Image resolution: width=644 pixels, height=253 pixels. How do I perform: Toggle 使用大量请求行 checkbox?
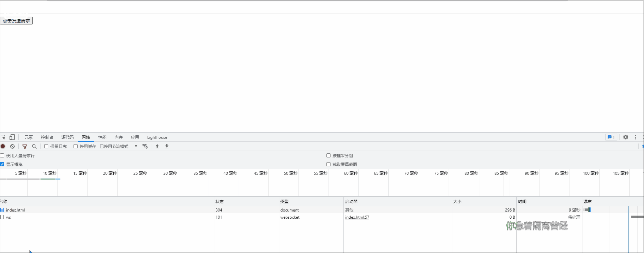(x=2, y=155)
